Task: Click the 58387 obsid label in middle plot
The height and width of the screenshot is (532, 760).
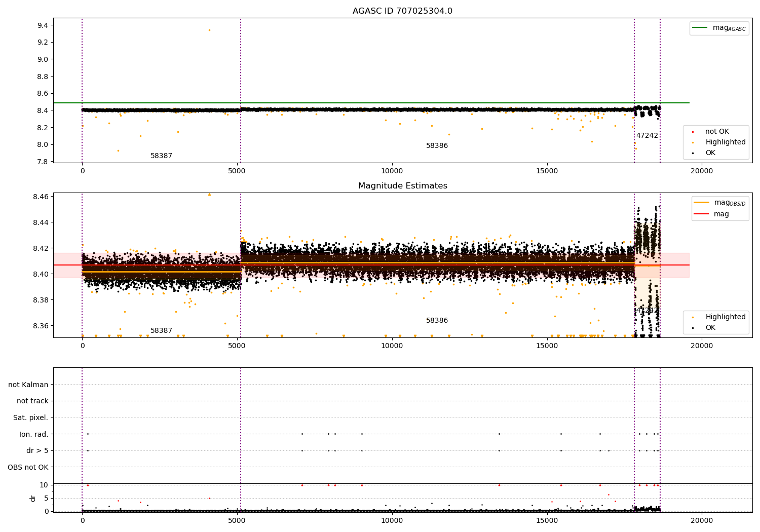Action: pos(161,331)
